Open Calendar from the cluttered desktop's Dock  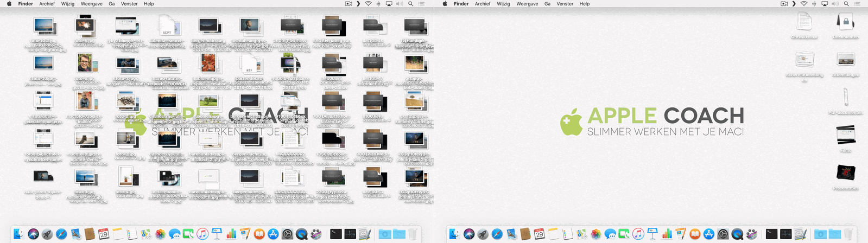[104, 234]
